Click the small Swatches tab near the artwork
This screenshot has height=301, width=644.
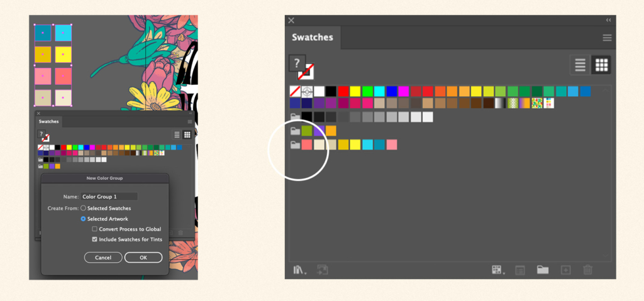tap(49, 121)
